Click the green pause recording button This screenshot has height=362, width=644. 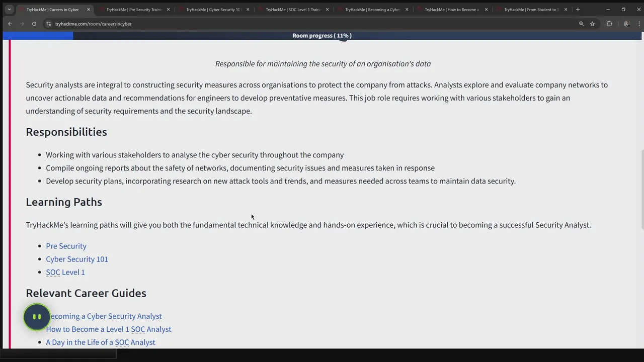[37, 317]
